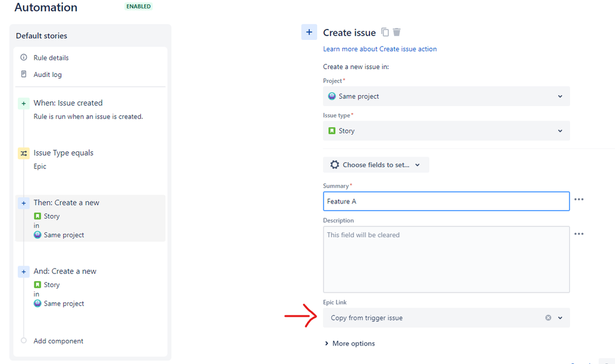This screenshot has height=364, width=615.
Task: Open the Rule details section
Action: 51,58
